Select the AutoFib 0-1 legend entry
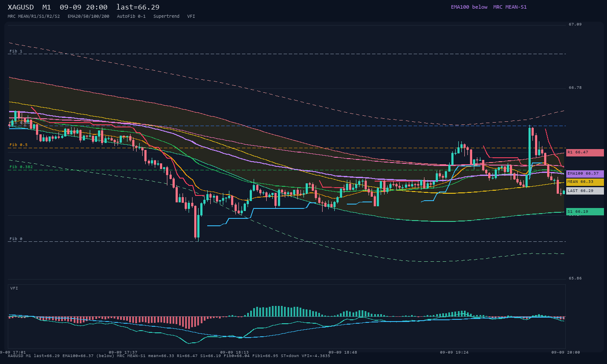This screenshot has width=607, height=364. [131, 16]
